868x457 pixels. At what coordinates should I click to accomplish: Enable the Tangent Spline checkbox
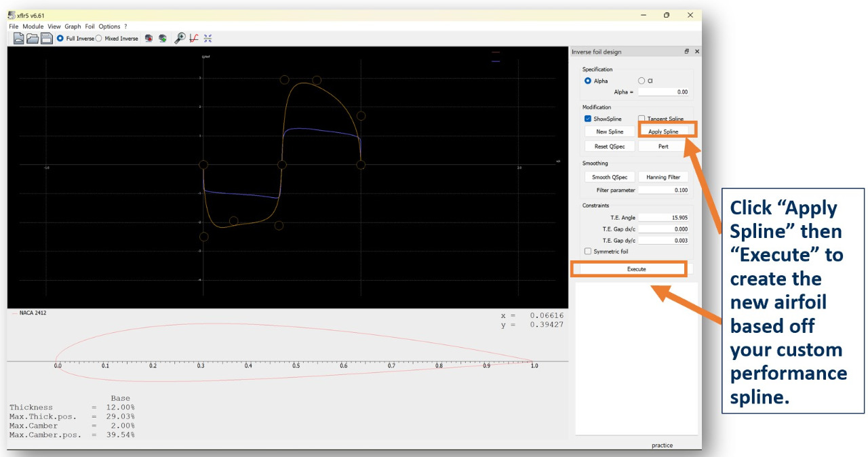tap(642, 119)
